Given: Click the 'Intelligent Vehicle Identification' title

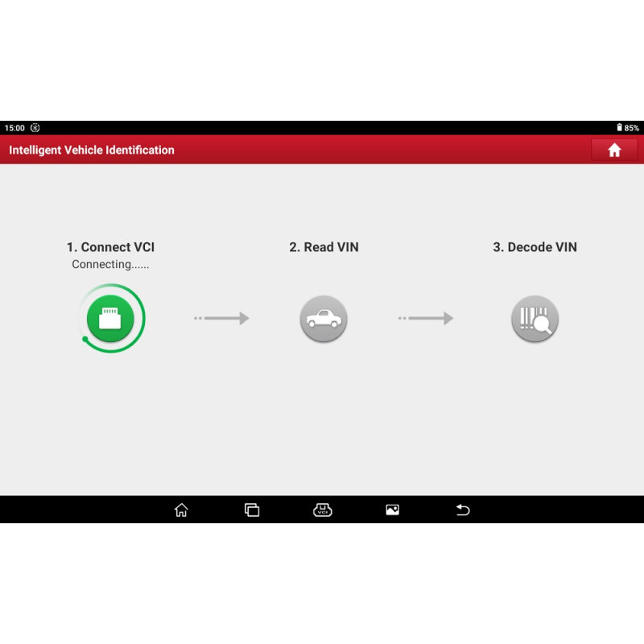Looking at the screenshot, I should click(x=92, y=150).
